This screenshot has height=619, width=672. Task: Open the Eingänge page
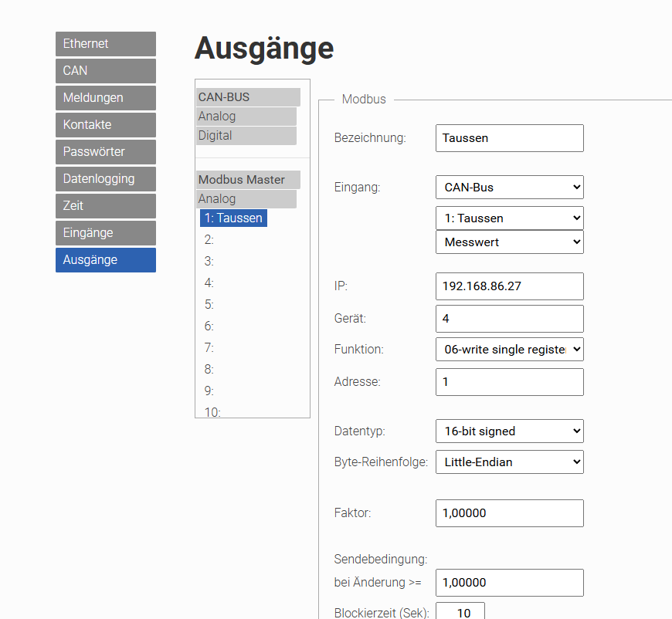(105, 233)
